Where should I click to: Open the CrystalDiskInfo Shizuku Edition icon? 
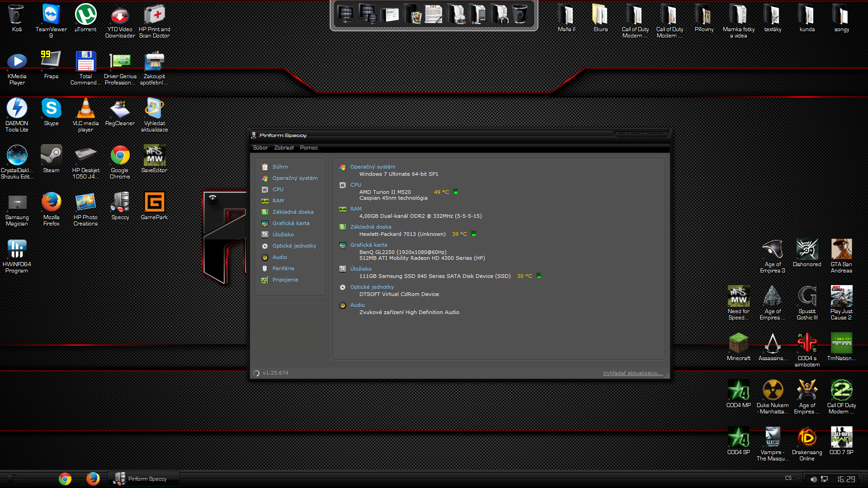(17, 162)
